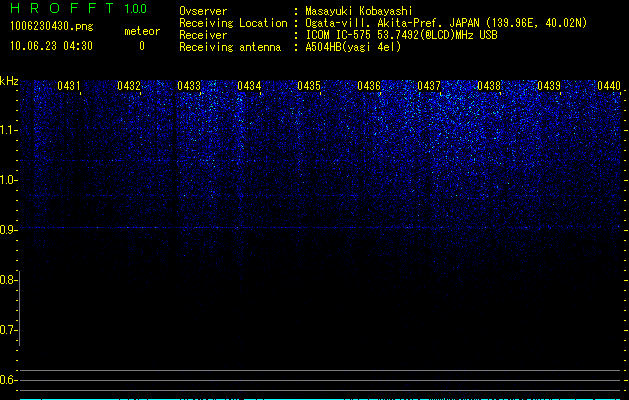Click the 0.6 kHz frequency axis label

(7, 380)
